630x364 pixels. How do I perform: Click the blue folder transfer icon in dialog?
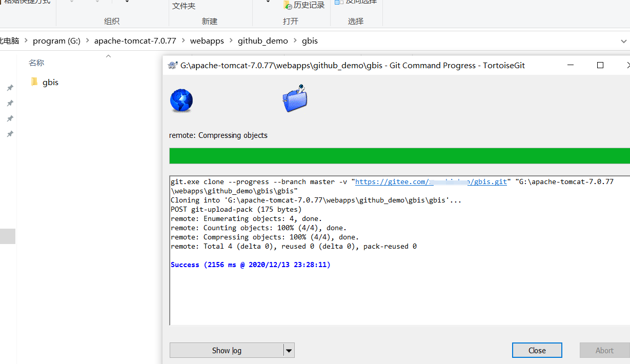[295, 98]
